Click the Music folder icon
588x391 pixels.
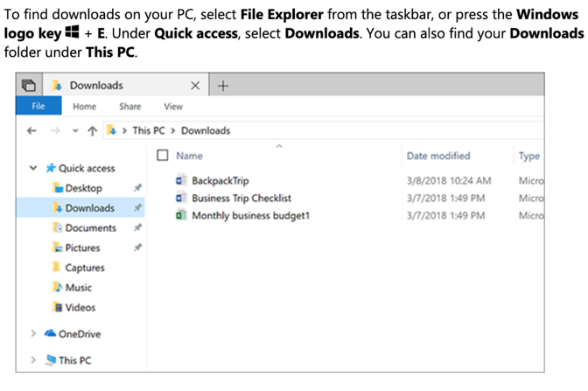58,287
